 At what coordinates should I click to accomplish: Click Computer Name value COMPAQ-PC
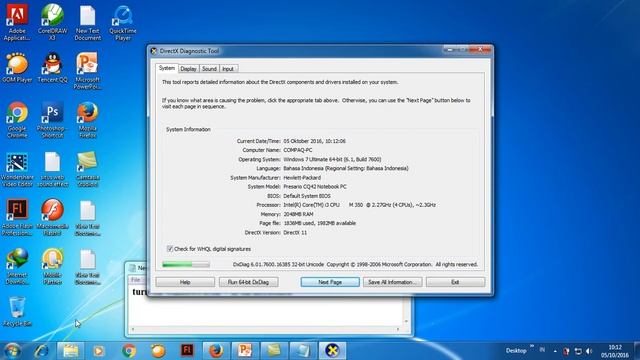(x=298, y=150)
